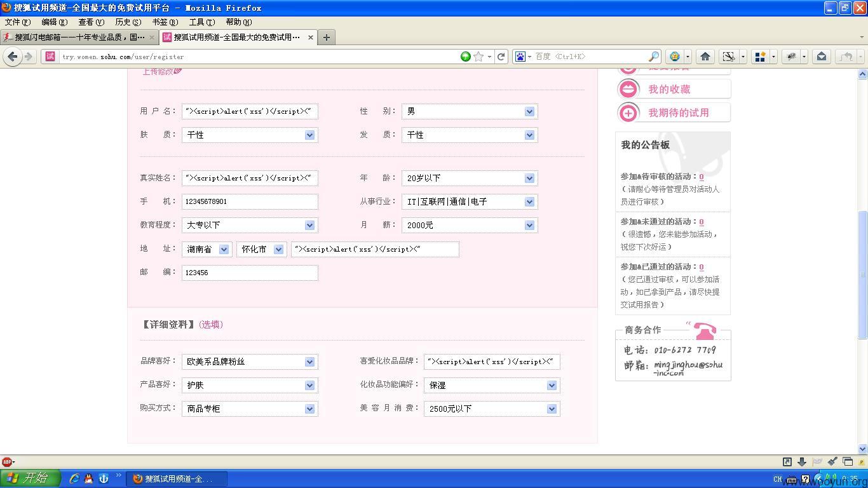Click the 真实姓名 input field

pos(250,178)
